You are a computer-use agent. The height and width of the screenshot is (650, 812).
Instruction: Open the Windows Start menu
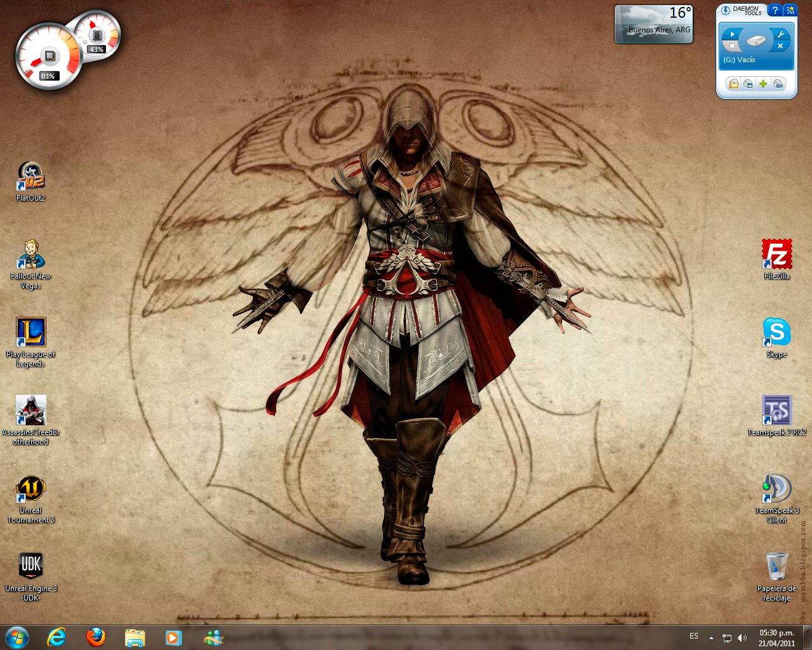16,637
